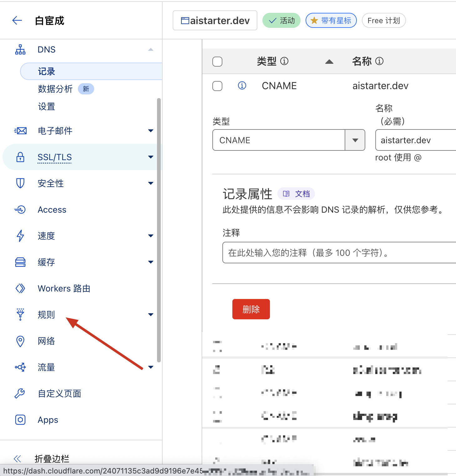Open the 设置 menu item

tap(46, 107)
